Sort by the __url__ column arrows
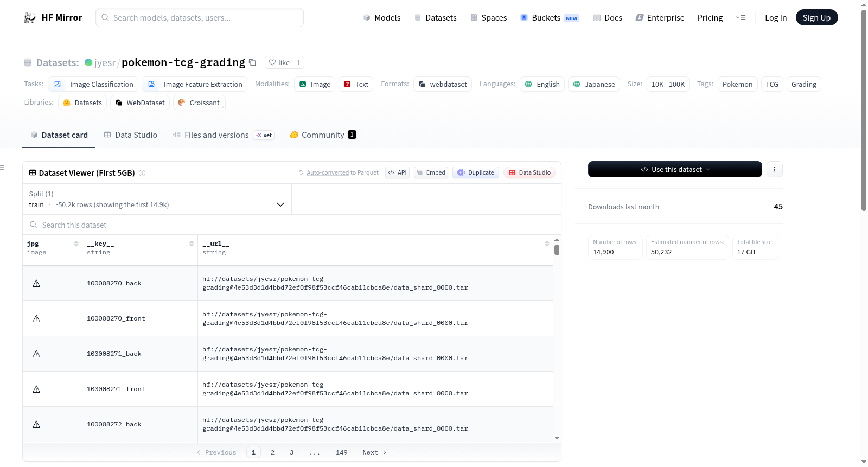868x467 pixels. coord(547,244)
